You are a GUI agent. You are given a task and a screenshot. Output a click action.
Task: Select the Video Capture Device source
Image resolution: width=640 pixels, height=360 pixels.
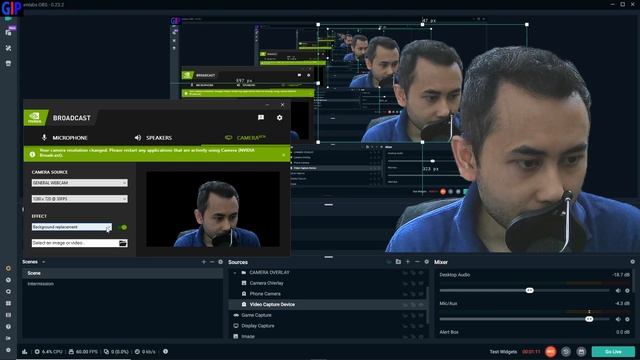click(328, 304)
